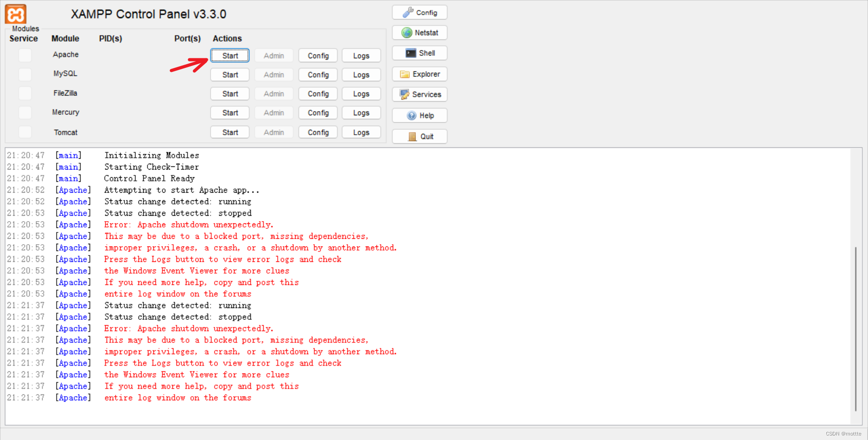Click the Mercury Admin button

coord(274,113)
